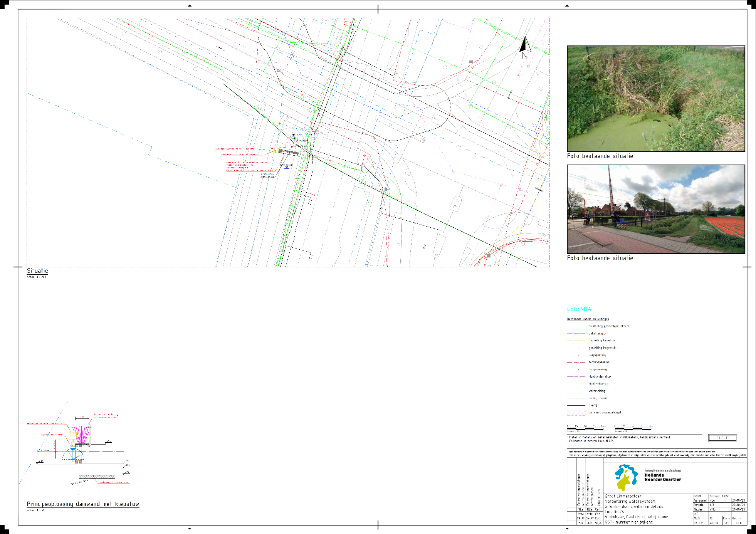Viewport: 756px width, 534px height.
Task: Click the small stamp box right of the notes
Action: (722, 438)
